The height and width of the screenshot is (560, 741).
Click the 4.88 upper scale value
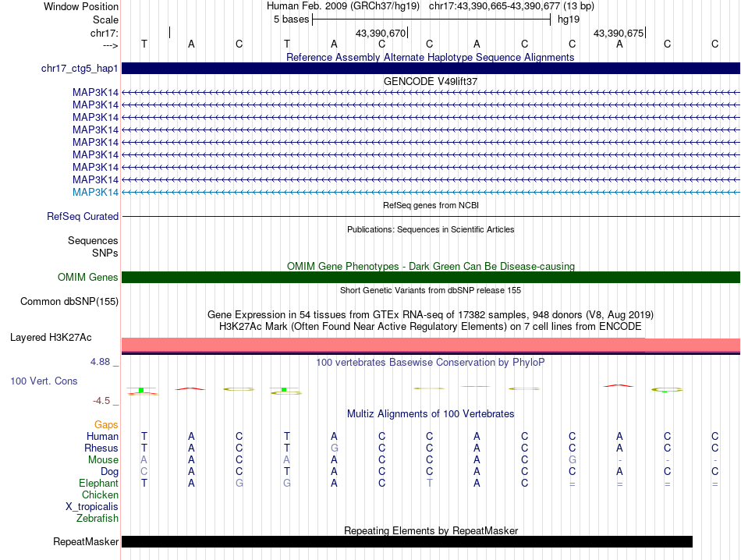pyautogui.click(x=100, y=362)
